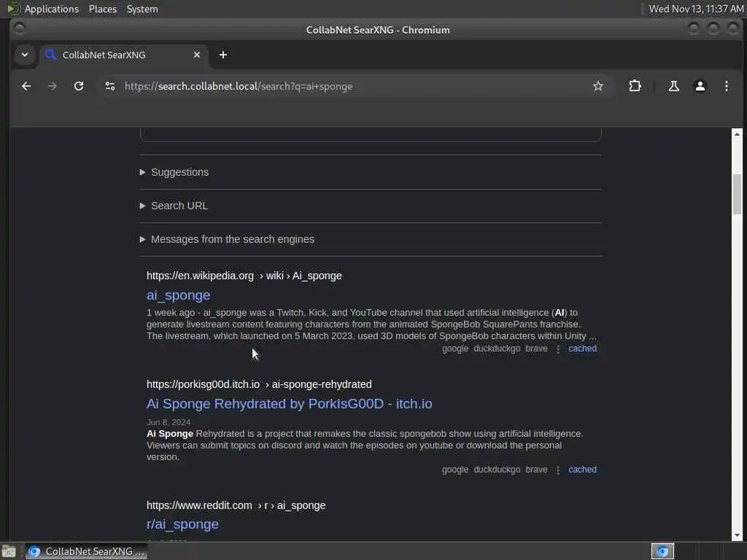Click duckduckgo label under Wikipedia result
Viewport: 747px width, 560px height.
(497, 349)
